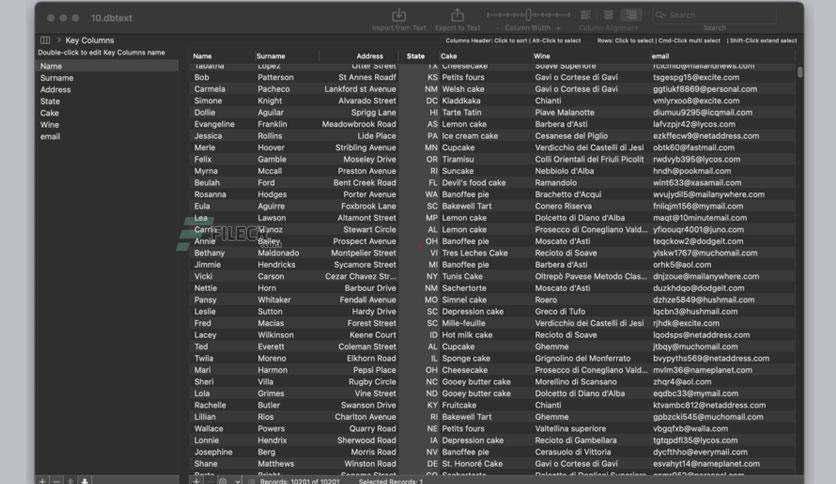Click the Export to Text toolbar icon
836x484 pixels.
[x=457, y=15]
